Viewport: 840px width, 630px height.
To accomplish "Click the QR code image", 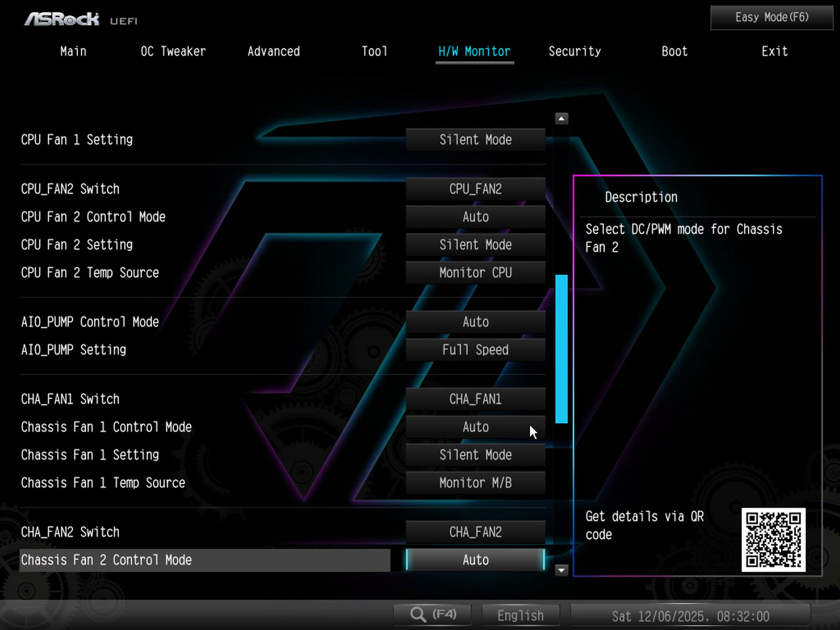I will click(773, 540).
